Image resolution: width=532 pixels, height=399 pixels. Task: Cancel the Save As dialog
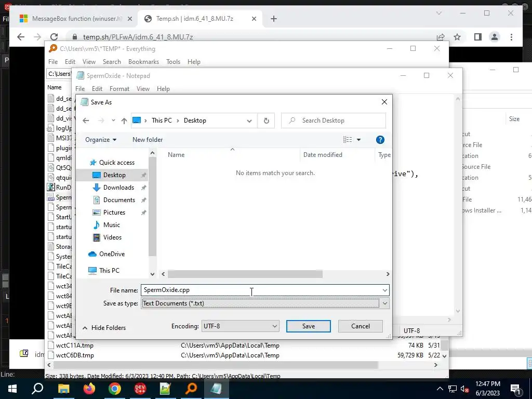[361, 326]
